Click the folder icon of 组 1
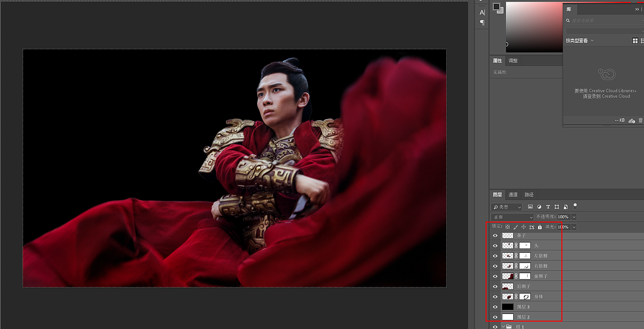Viewport: 644px width, 329px height. pyautogui.click(x=509, y=326)
